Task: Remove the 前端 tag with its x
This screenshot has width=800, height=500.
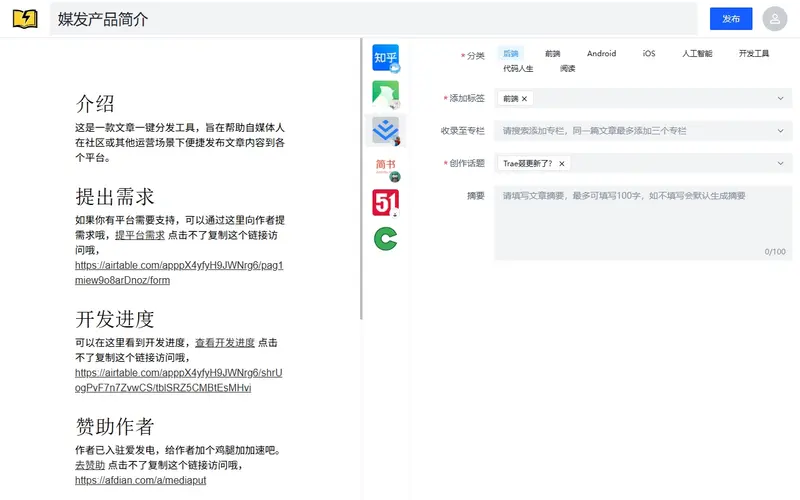Action: tap(524, 98)
